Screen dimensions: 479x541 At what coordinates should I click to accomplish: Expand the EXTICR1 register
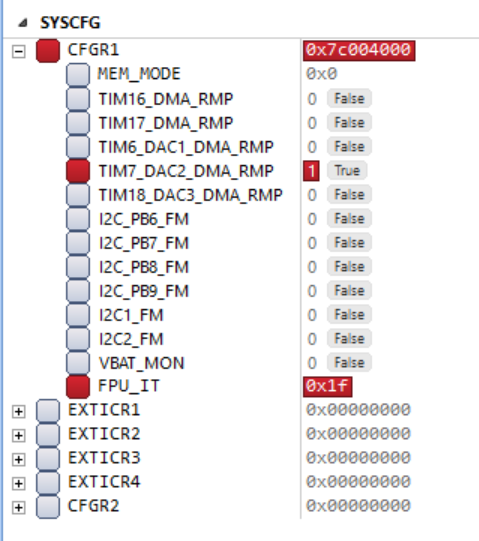[19, 412]
